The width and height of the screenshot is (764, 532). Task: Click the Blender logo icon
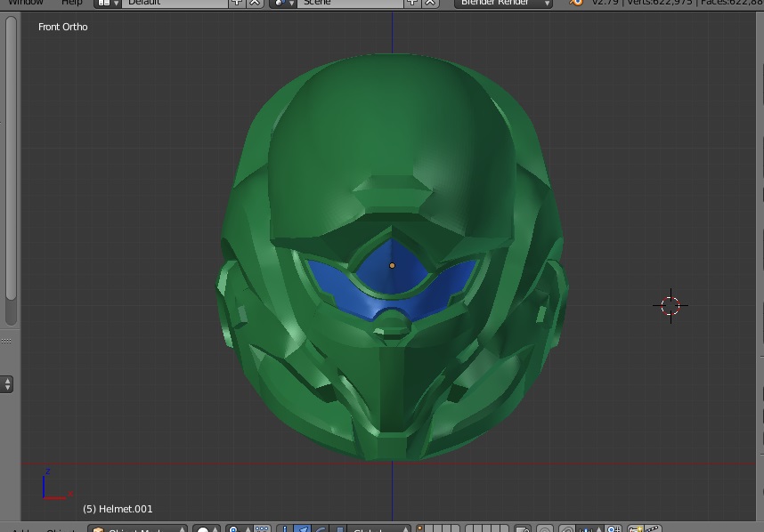point(575,3)
